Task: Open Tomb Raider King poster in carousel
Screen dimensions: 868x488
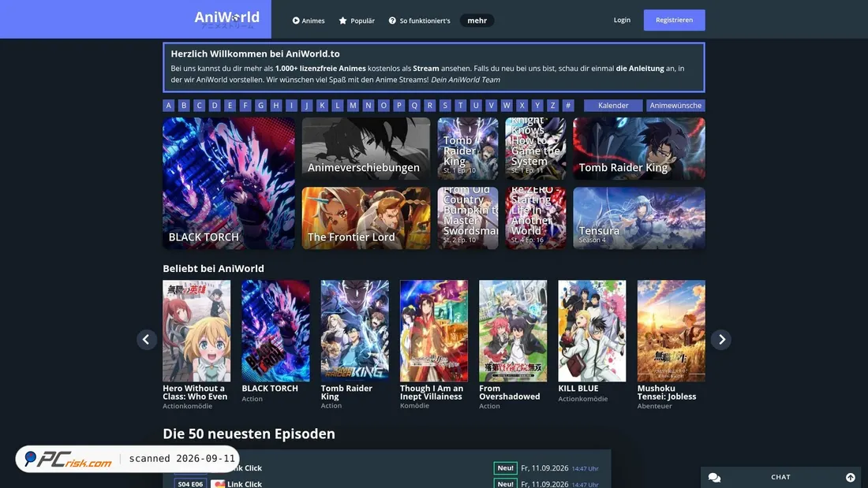Action: pyautogui.click(x=355, y=330)
